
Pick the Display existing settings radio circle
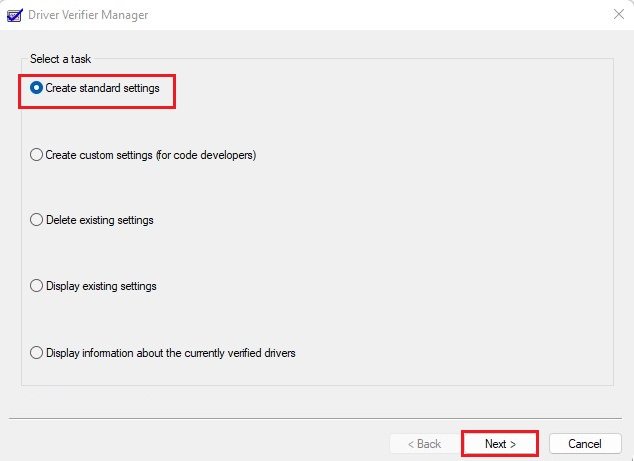pos(36,285)
